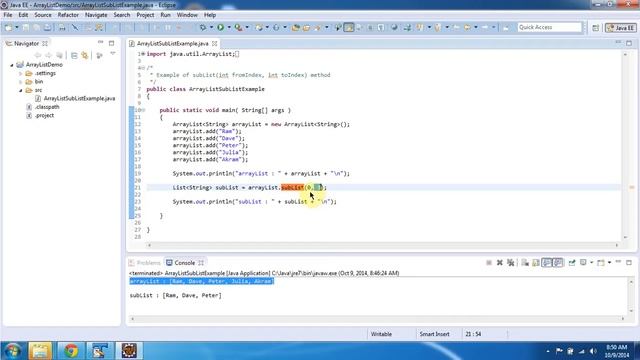Collapse the src folder
The height and width of the screenshot is (360, 640).
click(20, 90)
